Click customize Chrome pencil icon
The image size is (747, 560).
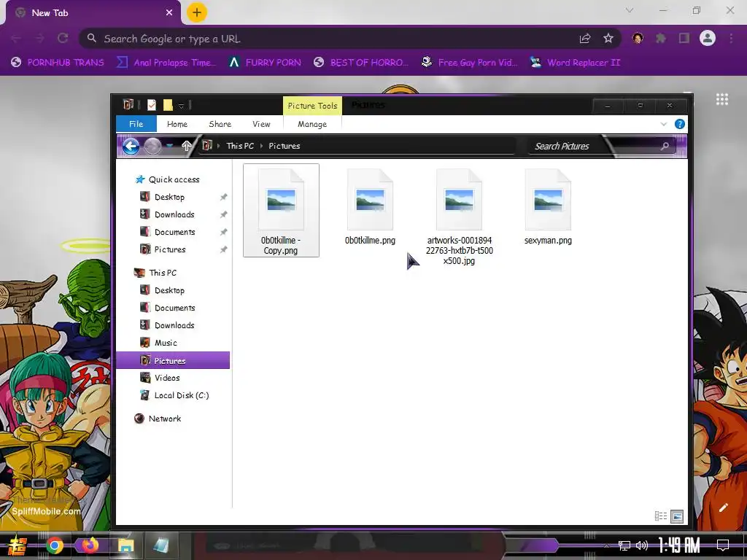[x=724, y=507]
